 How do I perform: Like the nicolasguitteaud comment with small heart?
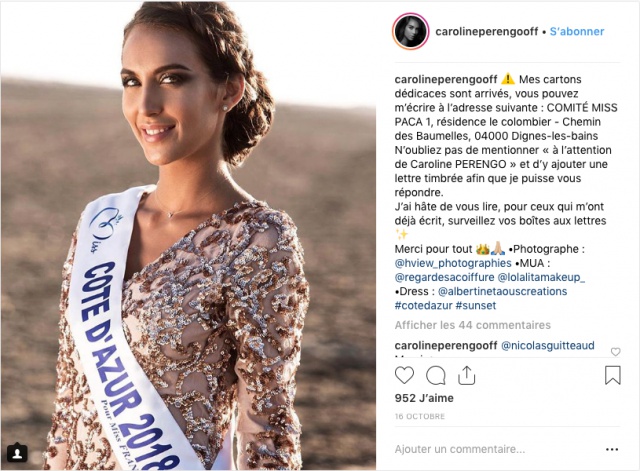point(615,351)
